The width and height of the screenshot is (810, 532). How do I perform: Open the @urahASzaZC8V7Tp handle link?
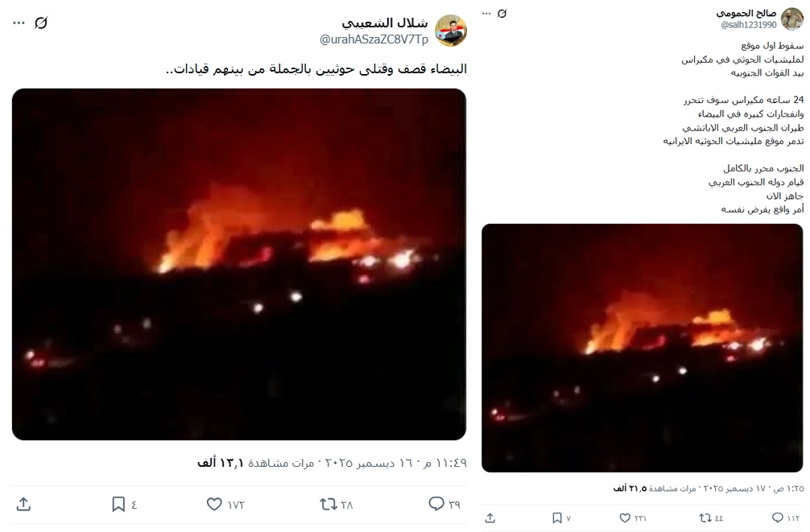[x=374, y=39]
